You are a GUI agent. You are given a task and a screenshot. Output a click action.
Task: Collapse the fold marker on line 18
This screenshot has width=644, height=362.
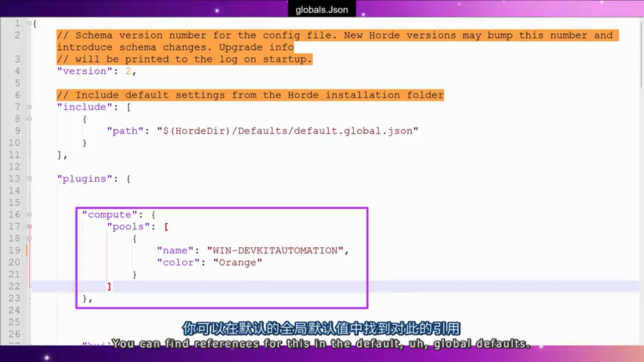pos(29,238)
